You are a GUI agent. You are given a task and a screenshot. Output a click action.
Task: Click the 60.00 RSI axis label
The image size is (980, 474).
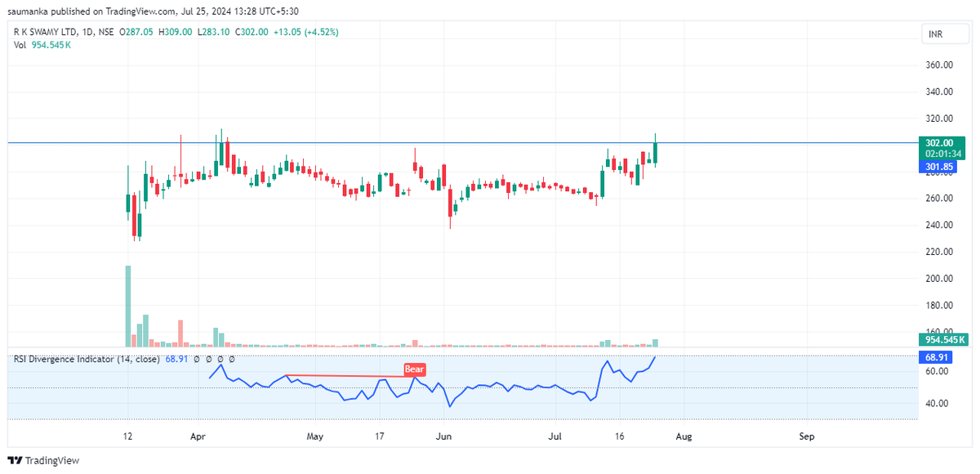[937, 371]
